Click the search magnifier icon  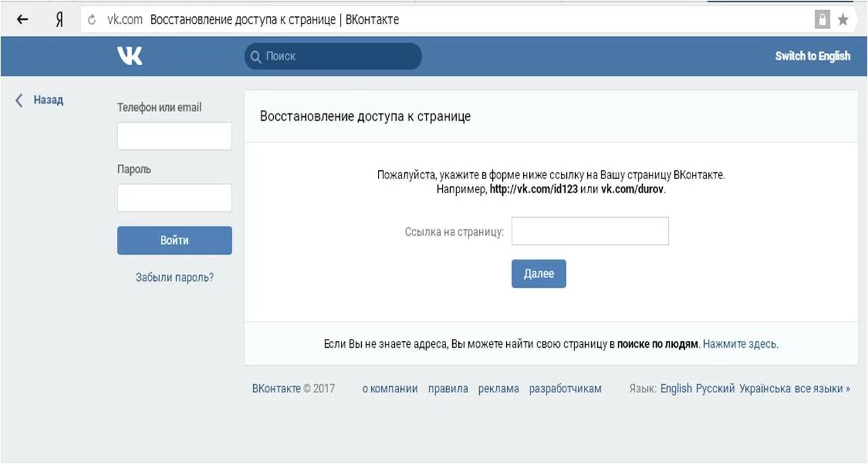click(256, 57)
